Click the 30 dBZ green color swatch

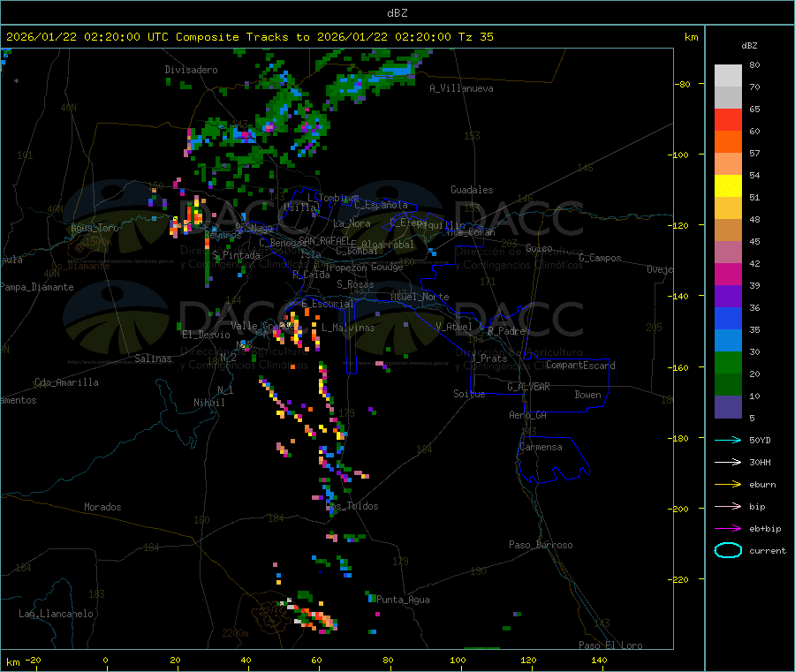tap(728, 362)
